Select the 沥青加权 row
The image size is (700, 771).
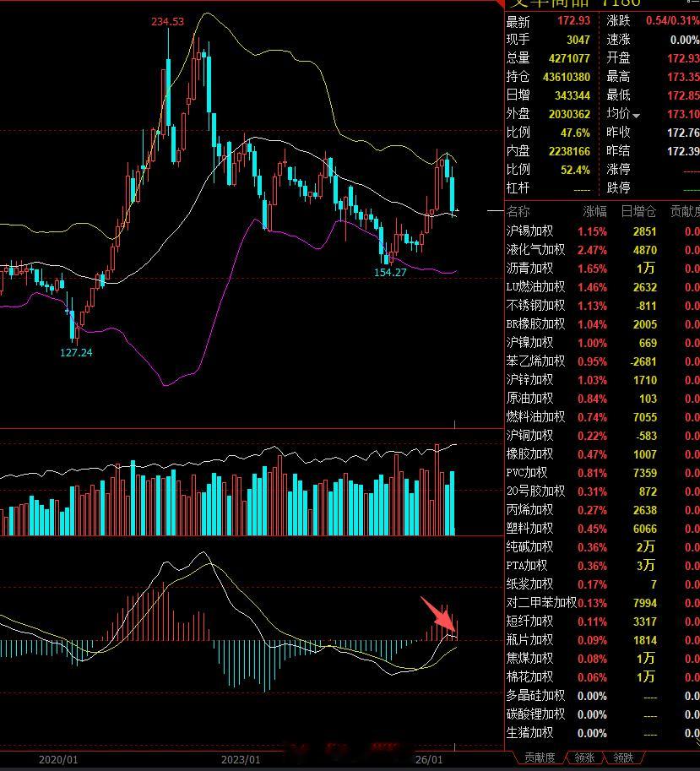coord(603,269)
